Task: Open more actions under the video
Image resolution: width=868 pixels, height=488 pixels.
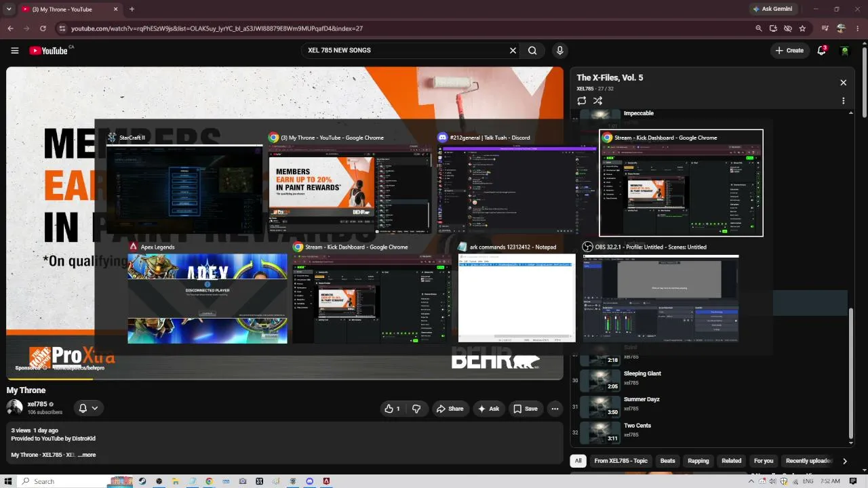Action: point(555,409)
